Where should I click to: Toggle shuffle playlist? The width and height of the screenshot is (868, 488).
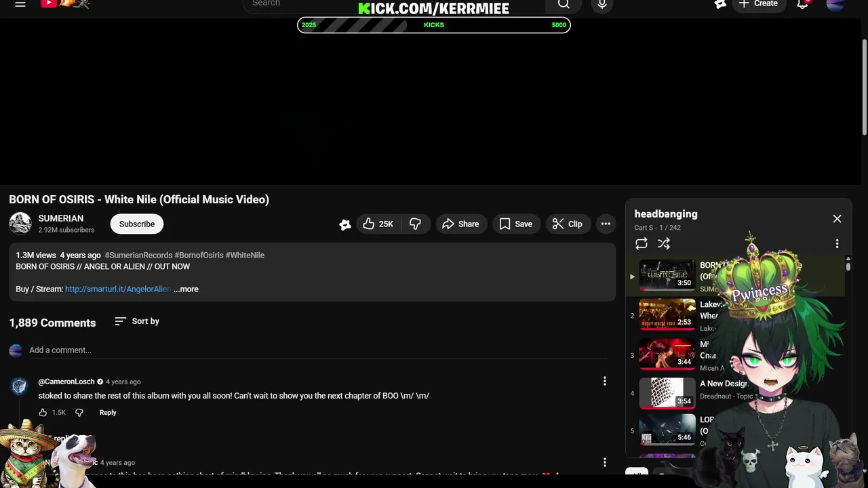pyautogui.click(x=664, y=243)
